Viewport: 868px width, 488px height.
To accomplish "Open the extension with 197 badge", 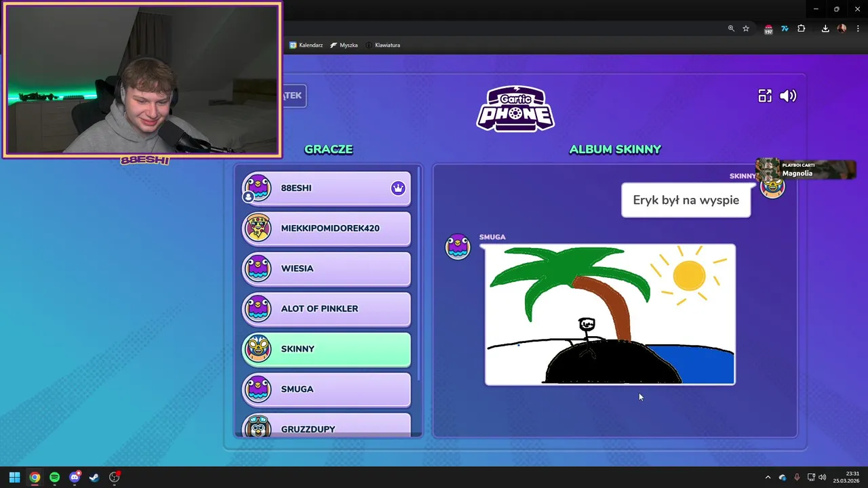I will 768,29.
